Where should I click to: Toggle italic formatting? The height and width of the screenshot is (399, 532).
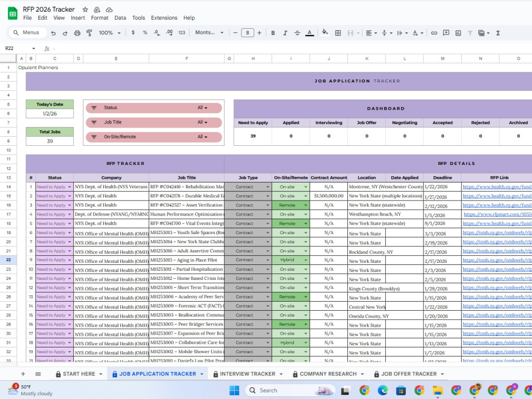coord(285,33)
